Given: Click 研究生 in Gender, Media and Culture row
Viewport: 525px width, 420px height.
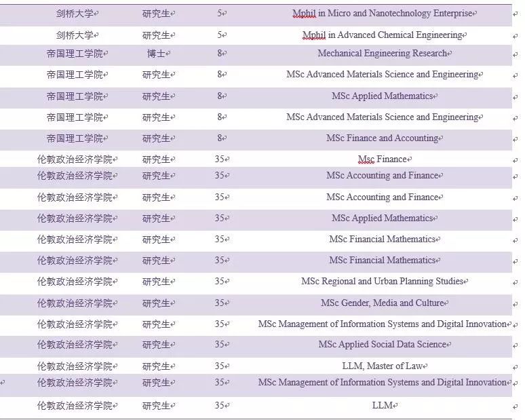Looking at the screenshot, I should pos(157,303).
